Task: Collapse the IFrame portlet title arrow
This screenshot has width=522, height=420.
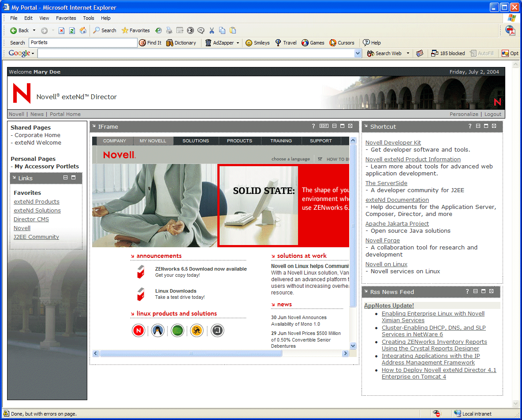Action: (94, 126)
